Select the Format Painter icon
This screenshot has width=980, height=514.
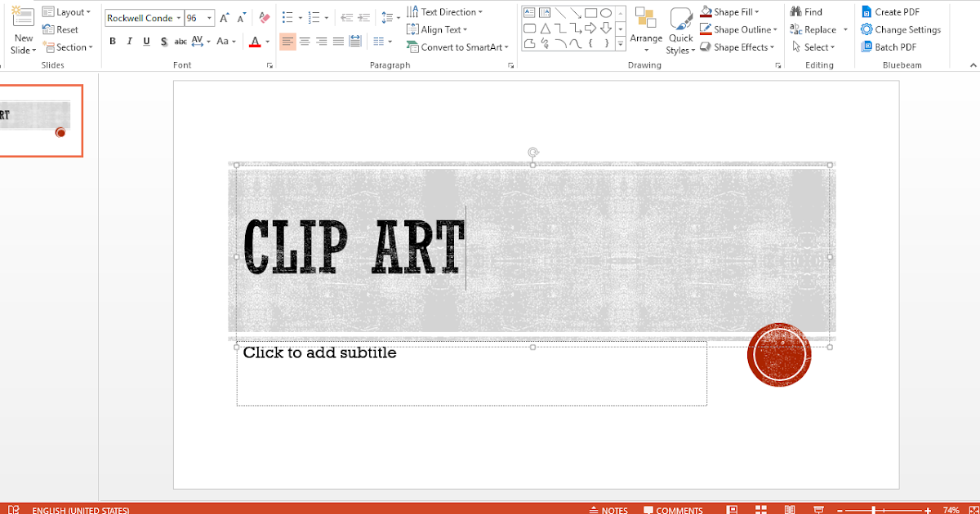(x=264, y=18)
